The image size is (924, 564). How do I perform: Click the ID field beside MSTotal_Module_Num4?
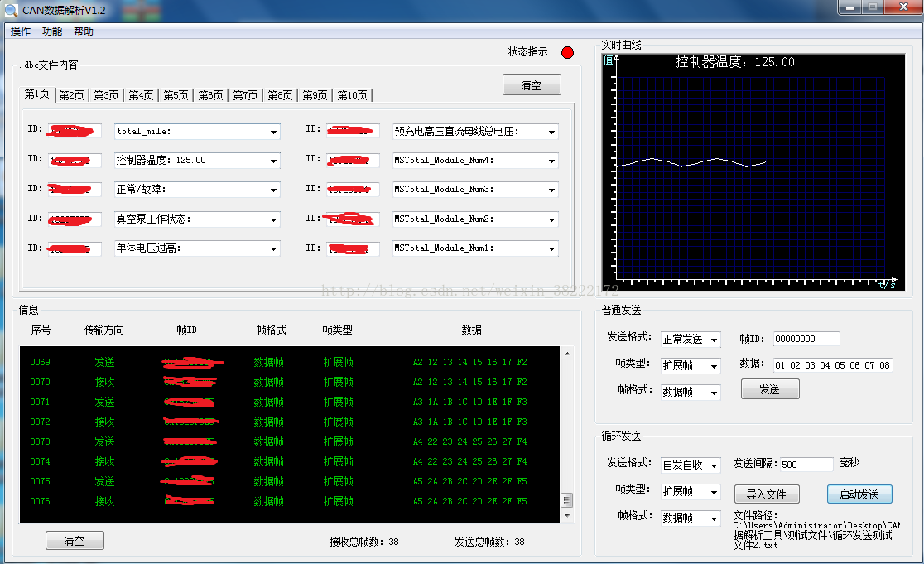(x=353, y=161)
